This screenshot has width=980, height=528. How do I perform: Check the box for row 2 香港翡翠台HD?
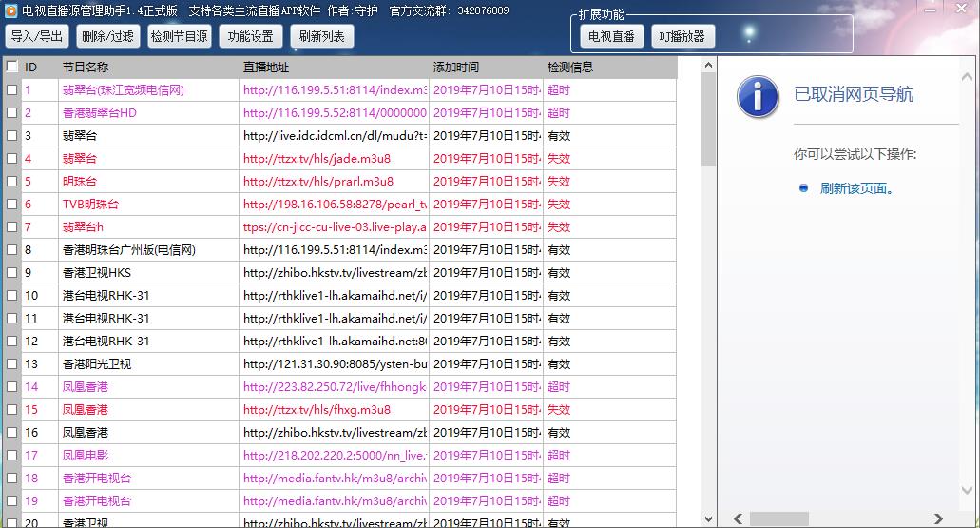pyautogui.click(x=11, y=112)
